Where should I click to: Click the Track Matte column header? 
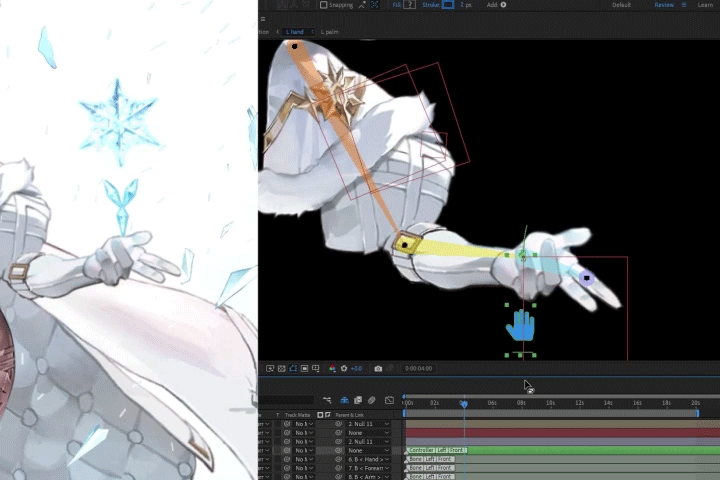(298, 415)
